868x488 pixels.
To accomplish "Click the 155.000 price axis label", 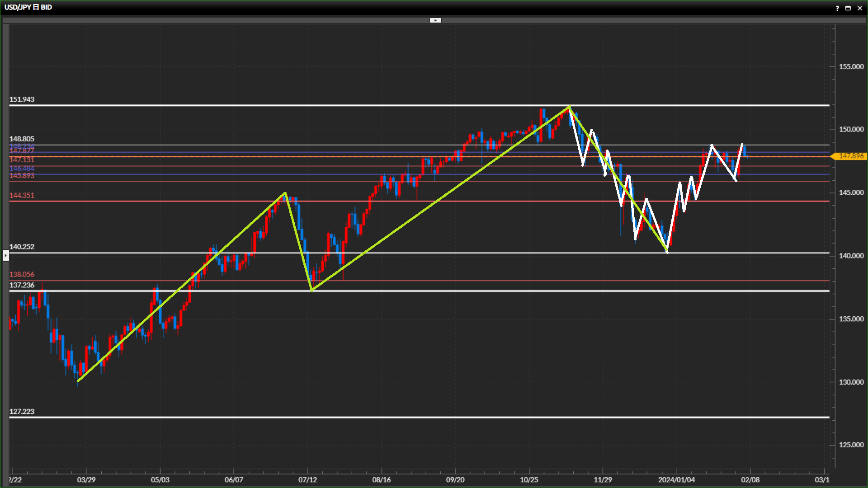I will click(851, 66).
